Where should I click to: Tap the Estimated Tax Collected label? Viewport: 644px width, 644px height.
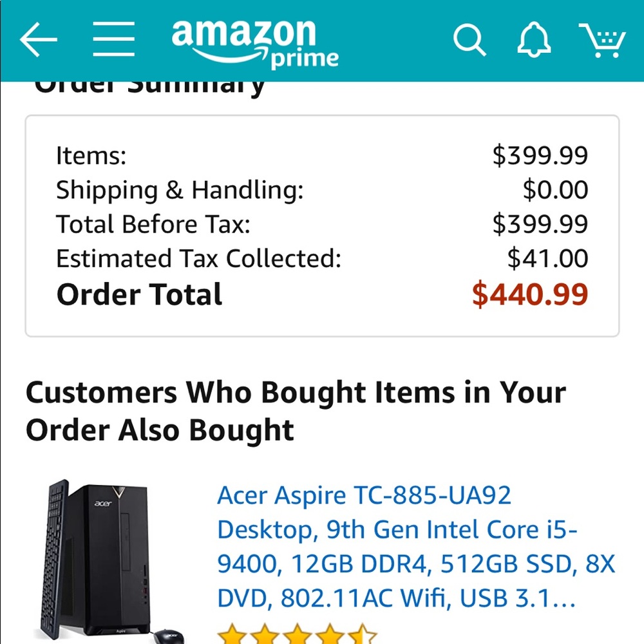pos(199,259)
